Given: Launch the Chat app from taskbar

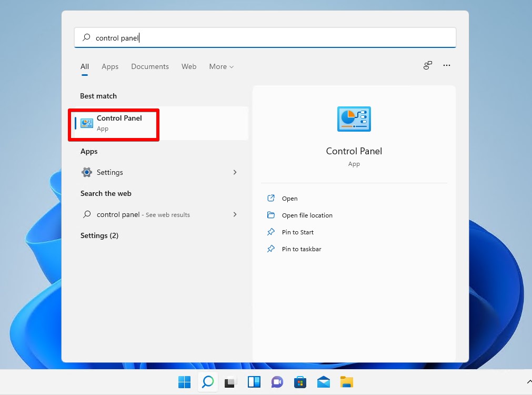Looking at the screenshot, I should click(277, 382).
